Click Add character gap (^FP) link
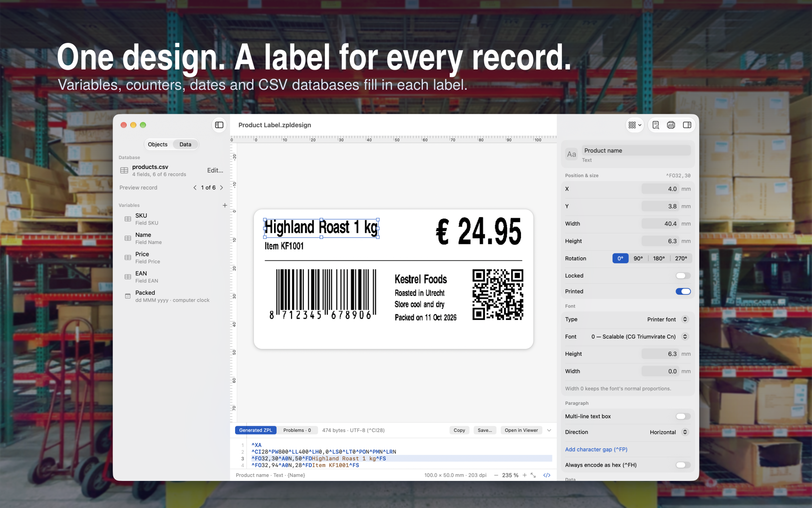 point(596,449)
